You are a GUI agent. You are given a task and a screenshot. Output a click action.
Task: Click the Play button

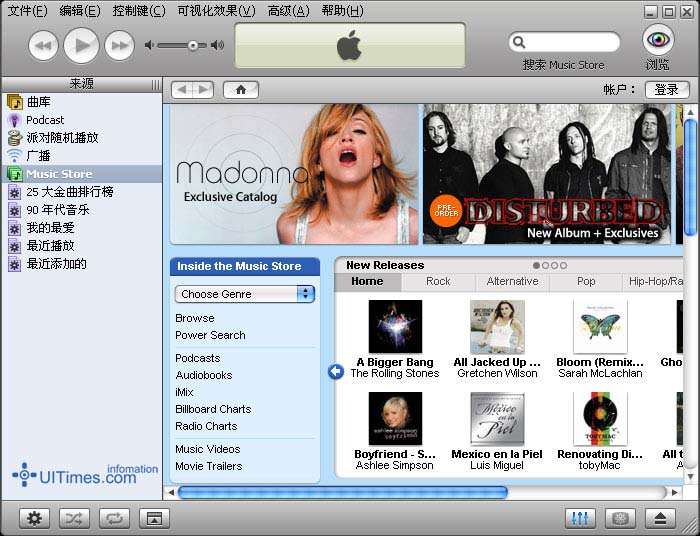point(82,45)
